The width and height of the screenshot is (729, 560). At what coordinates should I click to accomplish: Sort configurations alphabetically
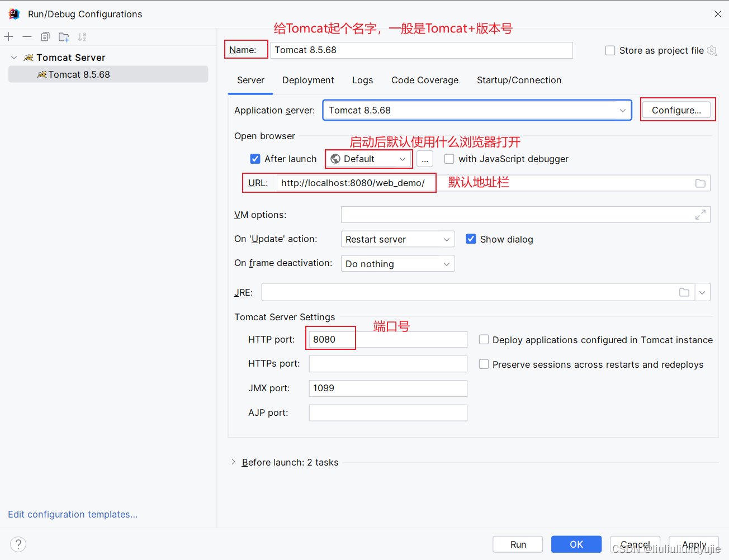pyautogui.click(x=82, y=37)
